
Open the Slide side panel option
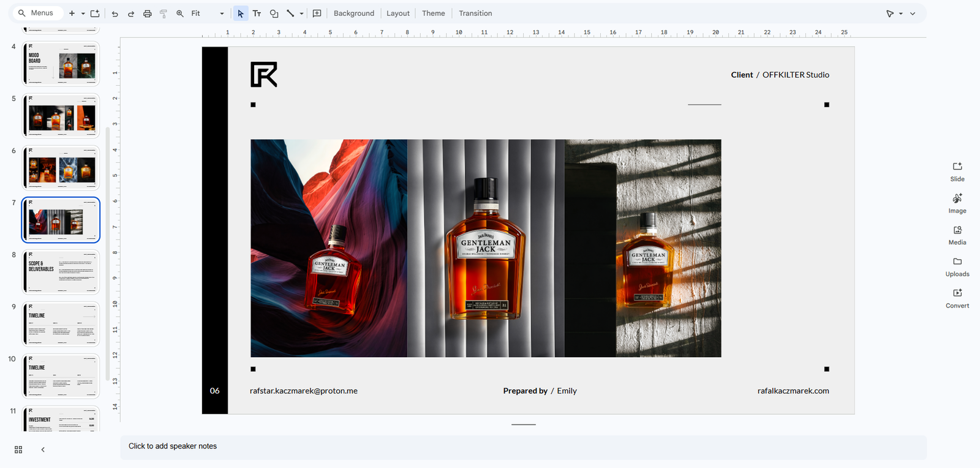957,172
